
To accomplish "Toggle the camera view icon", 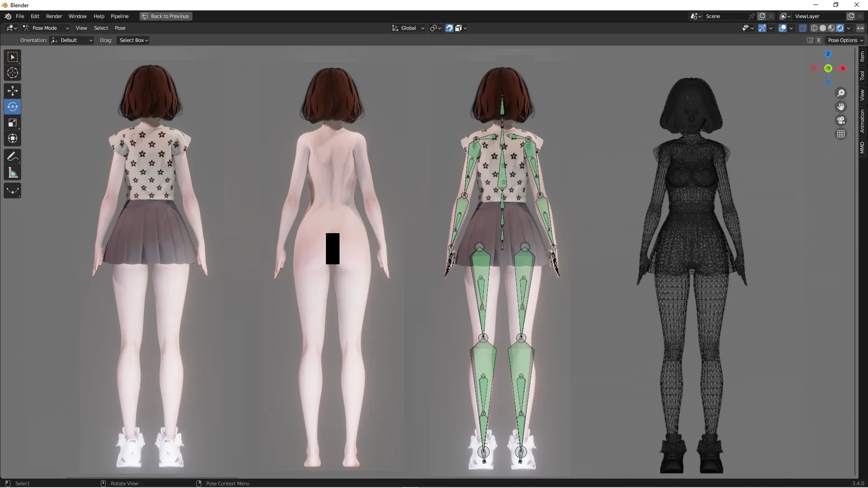I will [x=841, y=120].
